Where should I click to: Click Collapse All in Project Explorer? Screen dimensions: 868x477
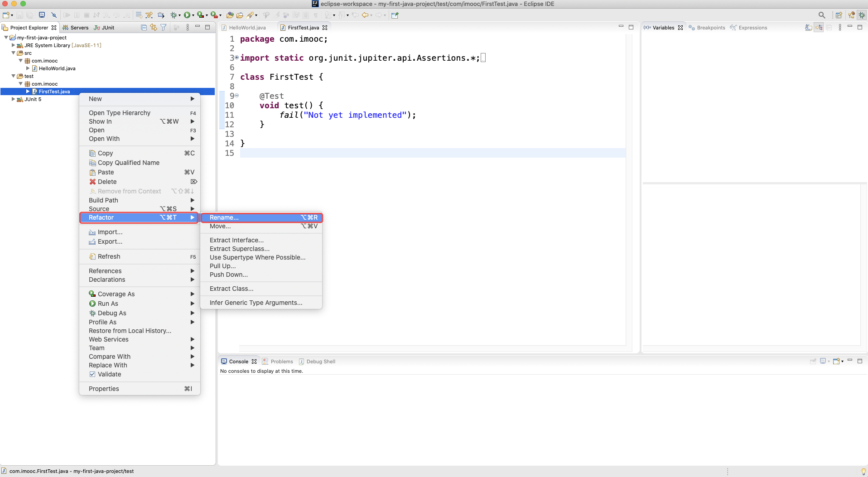pyautogui.click(x=144, y=28)
